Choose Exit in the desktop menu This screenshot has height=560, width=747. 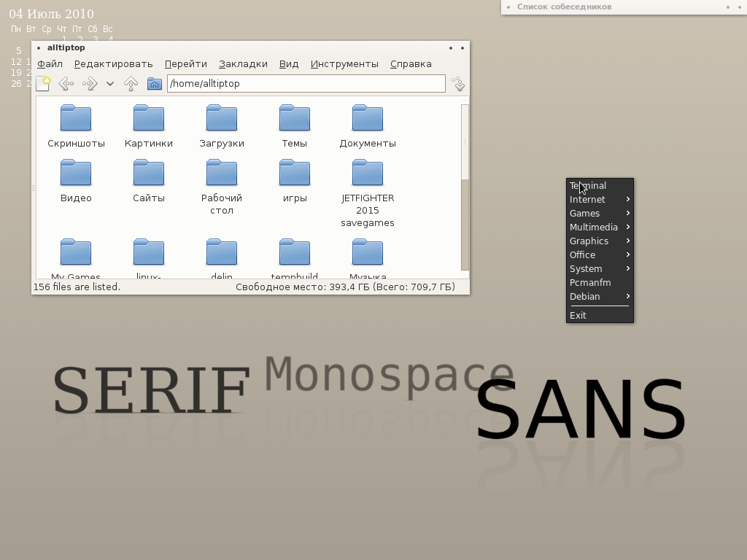pyautogui.click(x=600, y=315)
